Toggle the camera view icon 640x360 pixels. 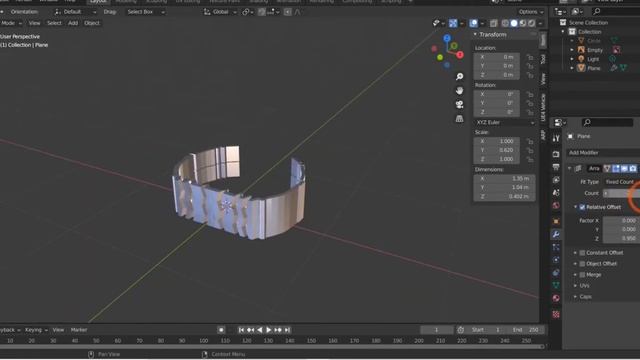460,104
